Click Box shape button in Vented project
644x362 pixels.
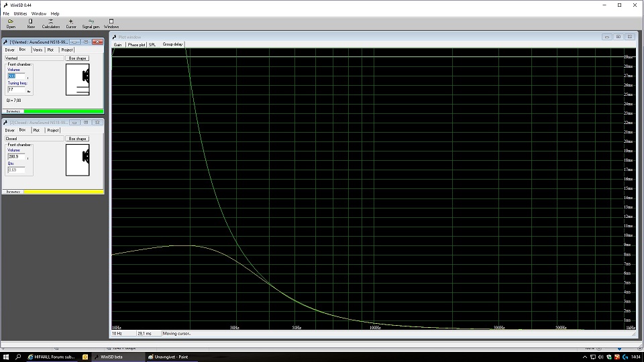click(x=78, y=58)
